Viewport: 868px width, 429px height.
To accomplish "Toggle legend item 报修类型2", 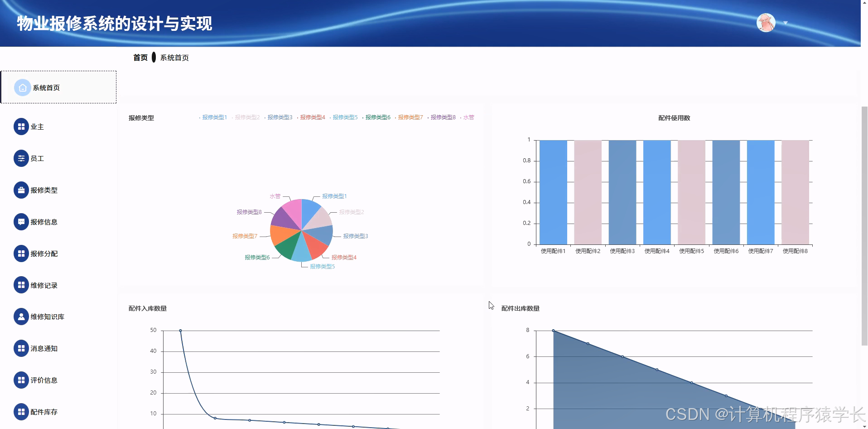I will pyautogui.click(x=246, y=117).
